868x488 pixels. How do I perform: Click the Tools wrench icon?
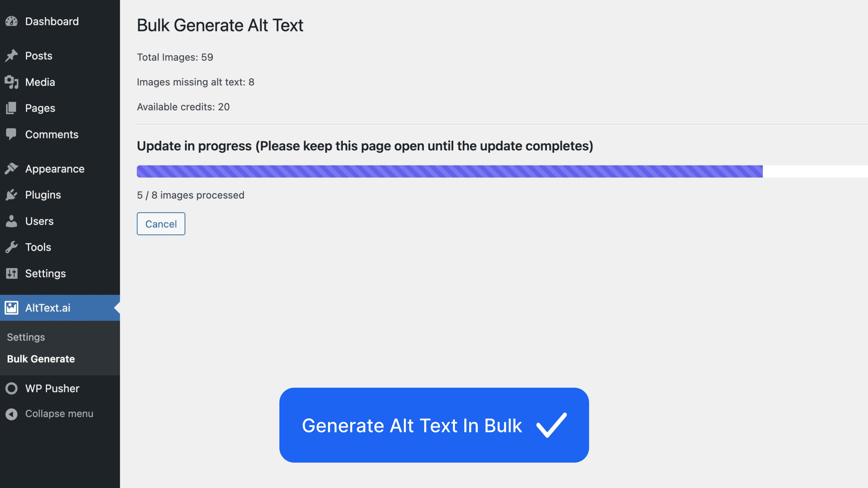pyautogui.click(x=11, y=247)
